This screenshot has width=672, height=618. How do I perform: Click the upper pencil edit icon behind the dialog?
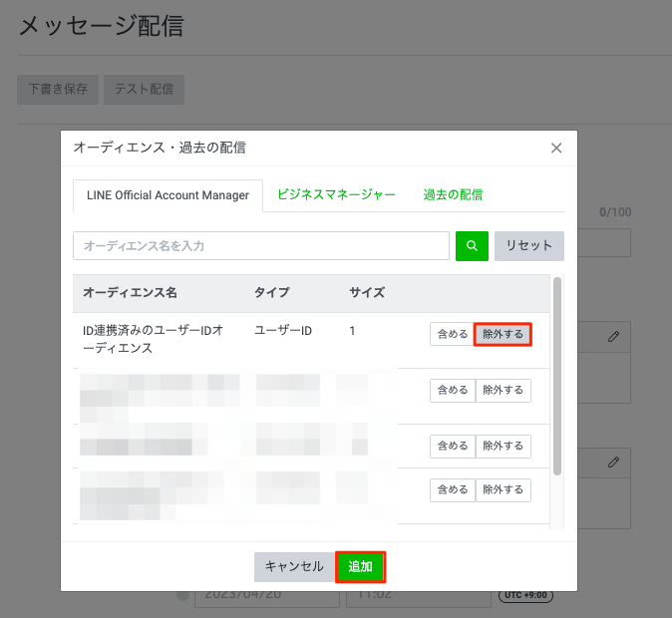click(613, 337)
